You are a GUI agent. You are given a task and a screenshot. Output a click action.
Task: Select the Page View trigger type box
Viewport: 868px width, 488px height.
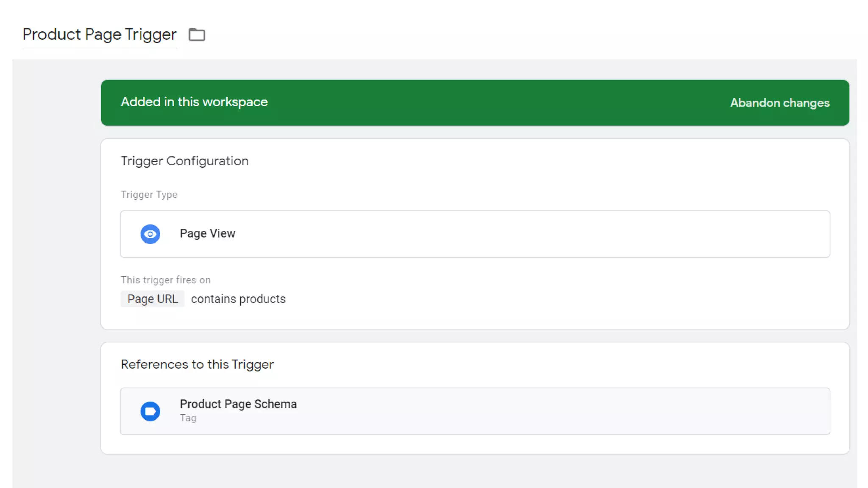[x=475, y=234]
